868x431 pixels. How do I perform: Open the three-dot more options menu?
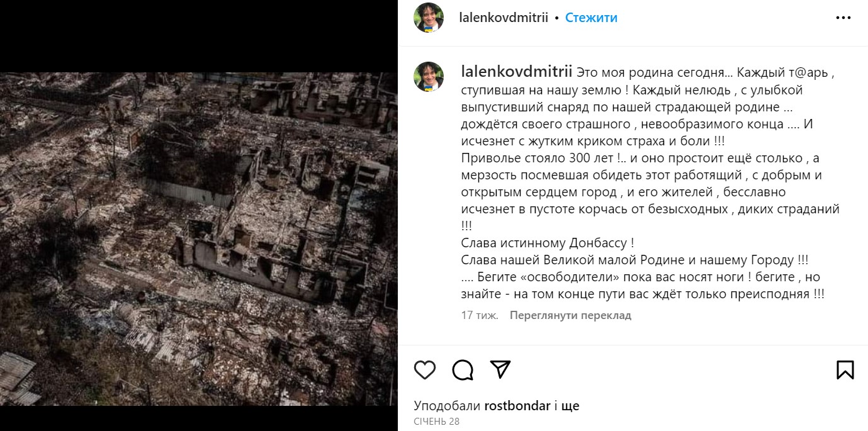pos(843,18)
